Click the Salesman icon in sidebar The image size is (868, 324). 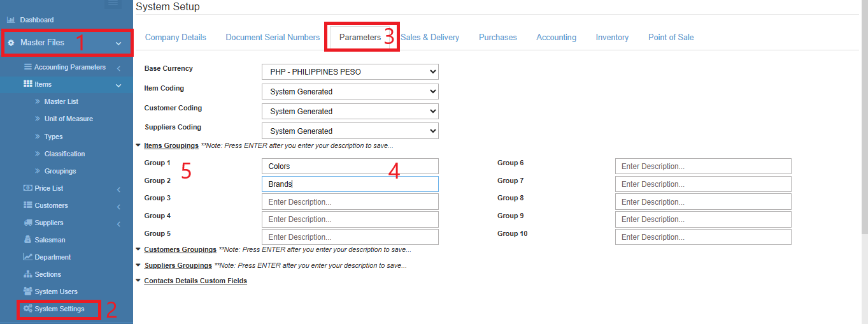coord(27,240)
